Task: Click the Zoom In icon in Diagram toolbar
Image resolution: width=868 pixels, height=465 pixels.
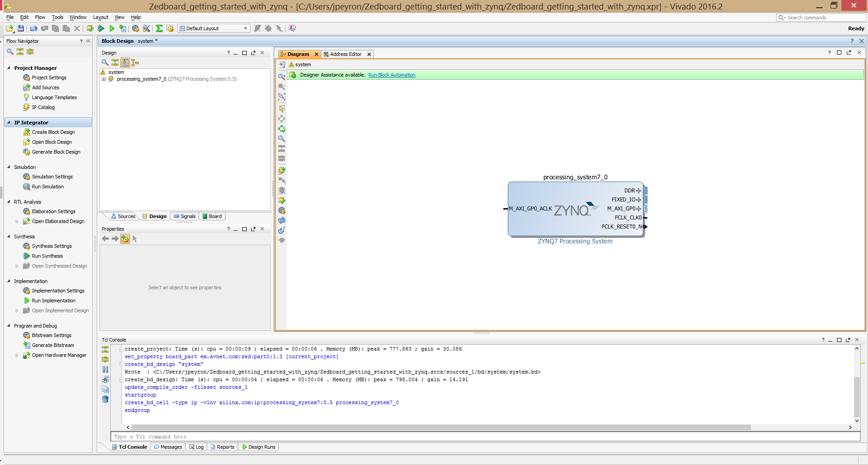Action: click(282, 76)
